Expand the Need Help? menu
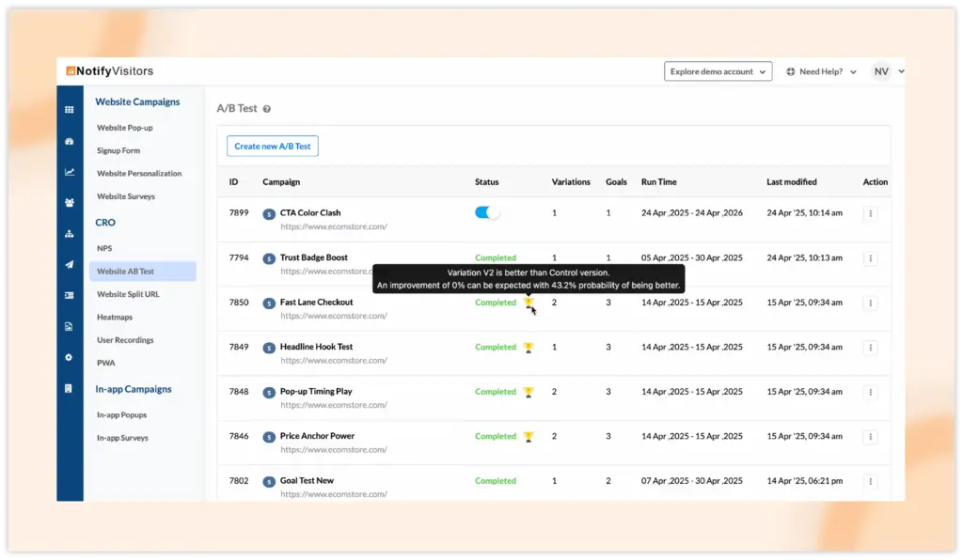Viewport: 963px width, 560px height. click(x=821, y=71)
